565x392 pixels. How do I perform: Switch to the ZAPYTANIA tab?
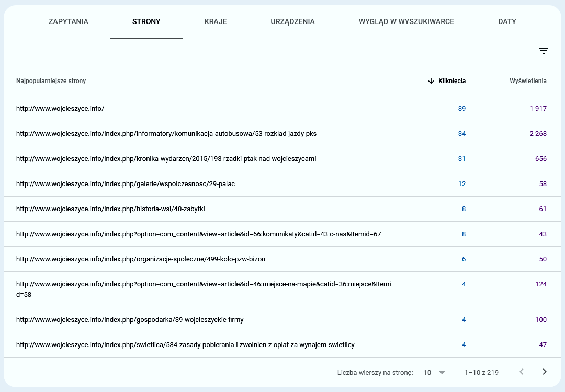pyautogui.click(x=69, y=21)
